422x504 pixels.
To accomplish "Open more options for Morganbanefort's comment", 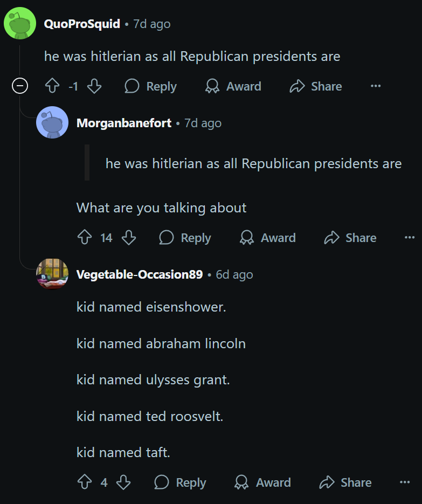I will [x=410, y=238].
